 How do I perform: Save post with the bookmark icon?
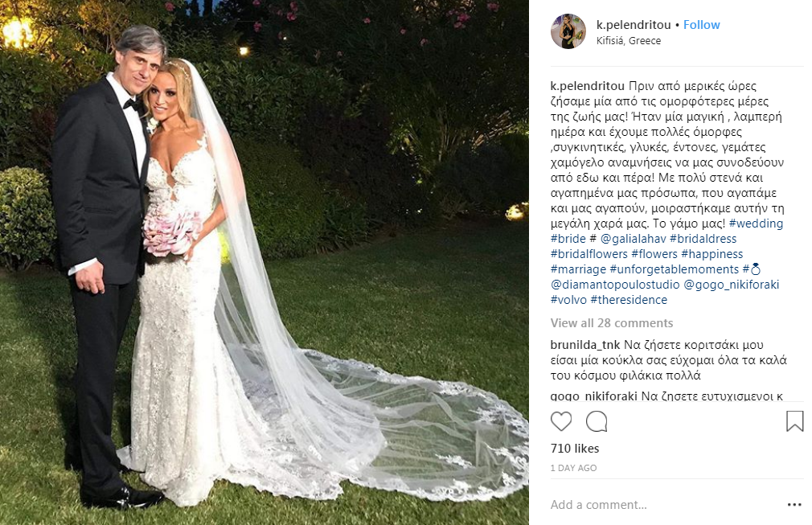point(794,421)
